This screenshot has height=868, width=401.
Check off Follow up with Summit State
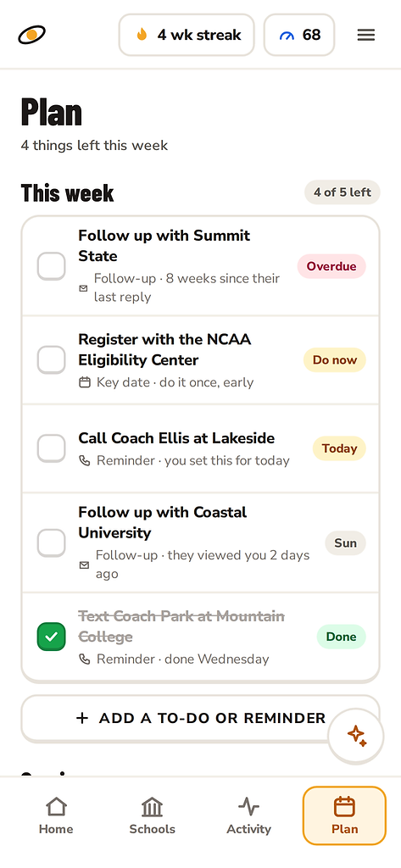click(52, 266)
